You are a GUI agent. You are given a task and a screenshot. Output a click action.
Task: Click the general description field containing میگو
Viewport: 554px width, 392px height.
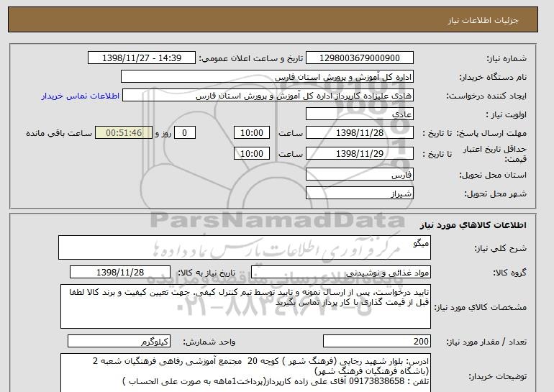[x=245, y=247]
